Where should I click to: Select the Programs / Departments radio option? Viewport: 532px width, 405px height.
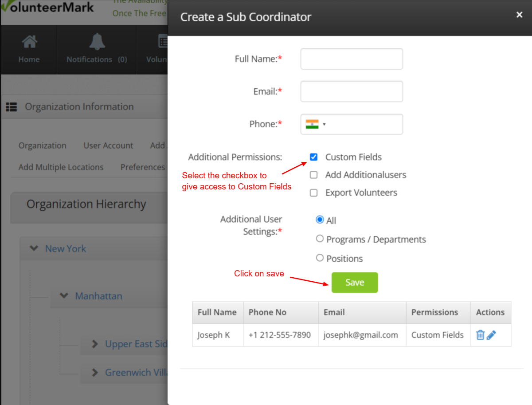(320, 239)
